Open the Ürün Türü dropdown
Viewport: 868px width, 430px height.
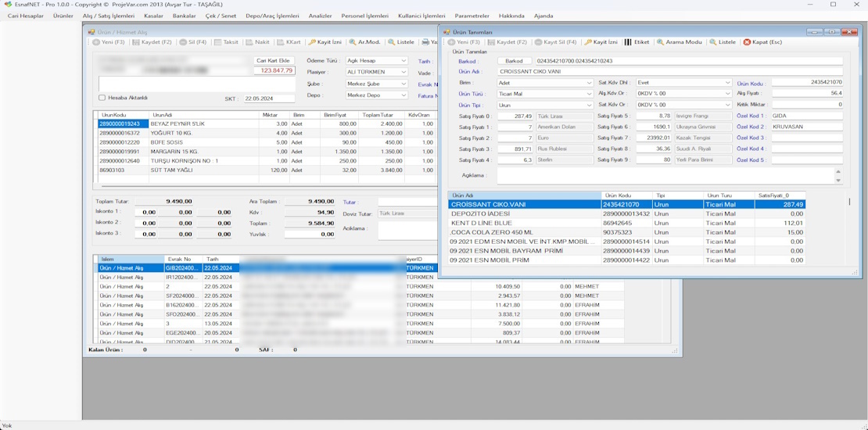(x=545, y=94)
